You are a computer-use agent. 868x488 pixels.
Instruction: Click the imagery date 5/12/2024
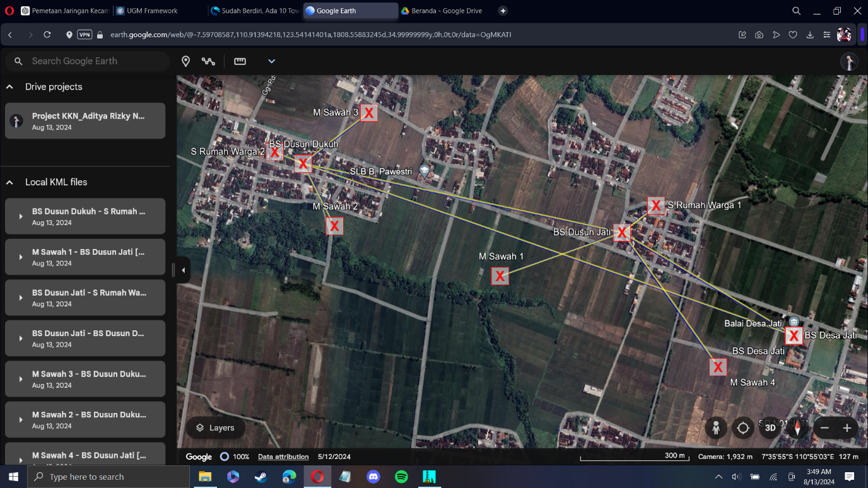point(334,456)
